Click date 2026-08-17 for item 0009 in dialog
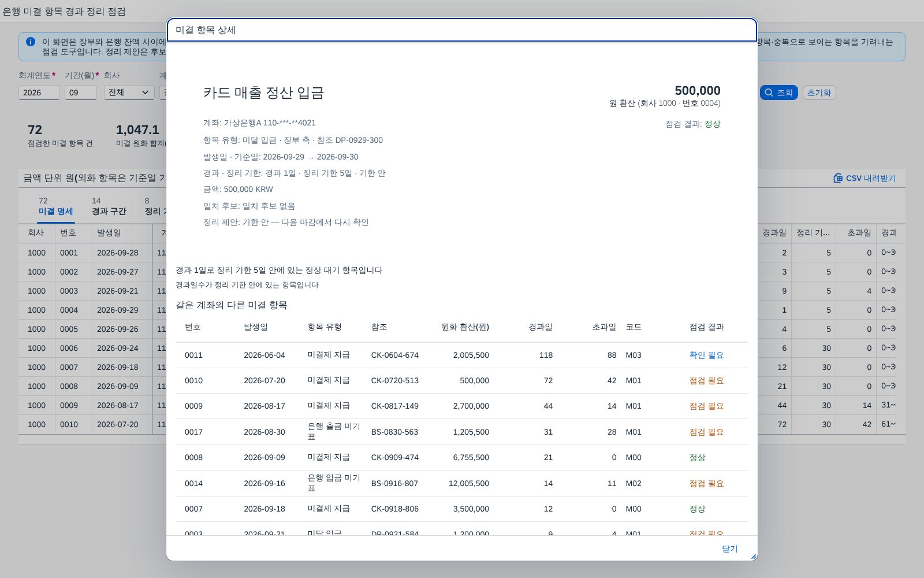Image resolution: width=924 pixels, height=578 pixels. pyautogui.click(x=264, y=406)
